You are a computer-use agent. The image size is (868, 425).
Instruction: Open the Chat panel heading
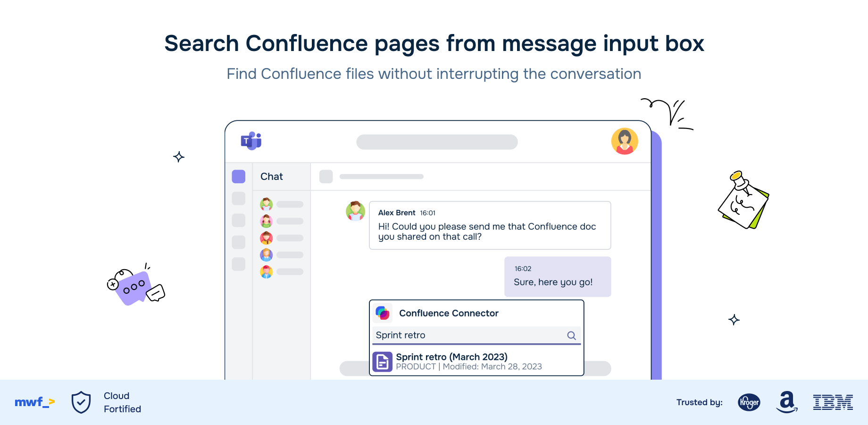coord(272,177)
